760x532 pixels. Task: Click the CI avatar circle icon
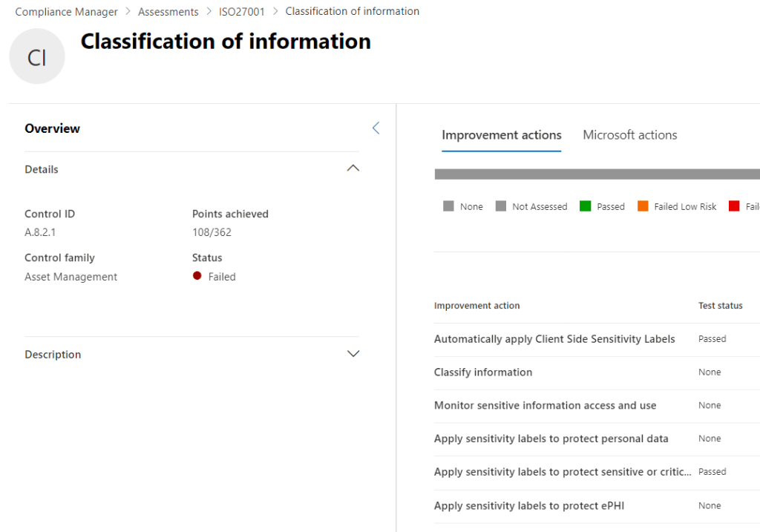pyautogui.click(x=37, y=56)
